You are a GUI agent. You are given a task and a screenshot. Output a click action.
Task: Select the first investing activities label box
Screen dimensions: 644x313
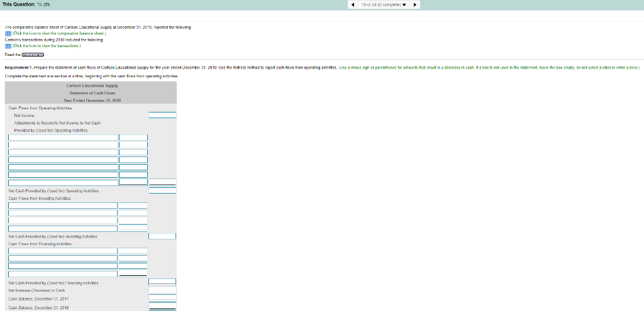click(x=63, y=205)
